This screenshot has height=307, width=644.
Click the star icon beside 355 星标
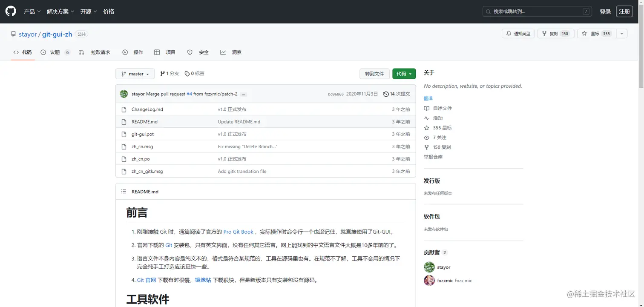click(x=427, y=128)
